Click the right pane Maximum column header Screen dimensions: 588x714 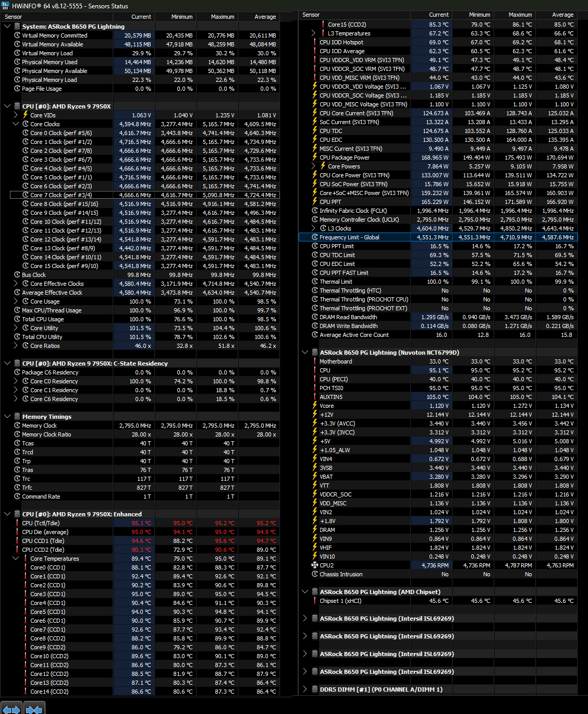[x=514, y=15]
